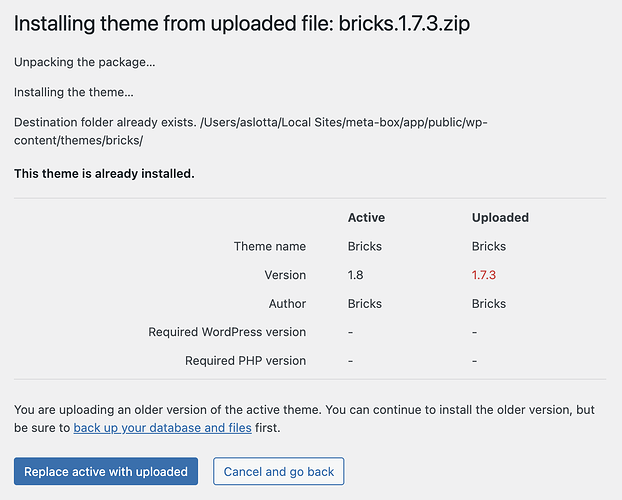Screen dimensions: 622x500
Task: Open back up your database and files link
Action: [162, 428]
